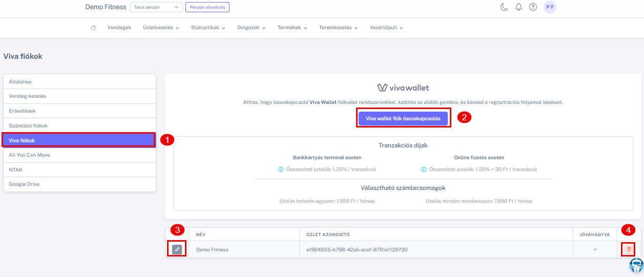Expand the Üzletkezelés menu
The image size is (644, 277).
[x=161, y=28]
